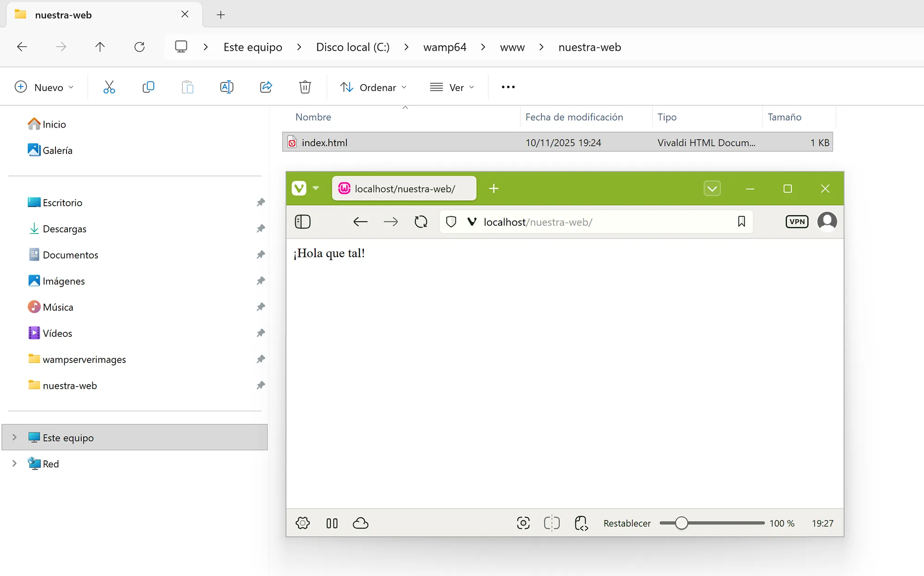Bookmark the current localhost page
The image size is (924, 576).
tap(742, 222)
